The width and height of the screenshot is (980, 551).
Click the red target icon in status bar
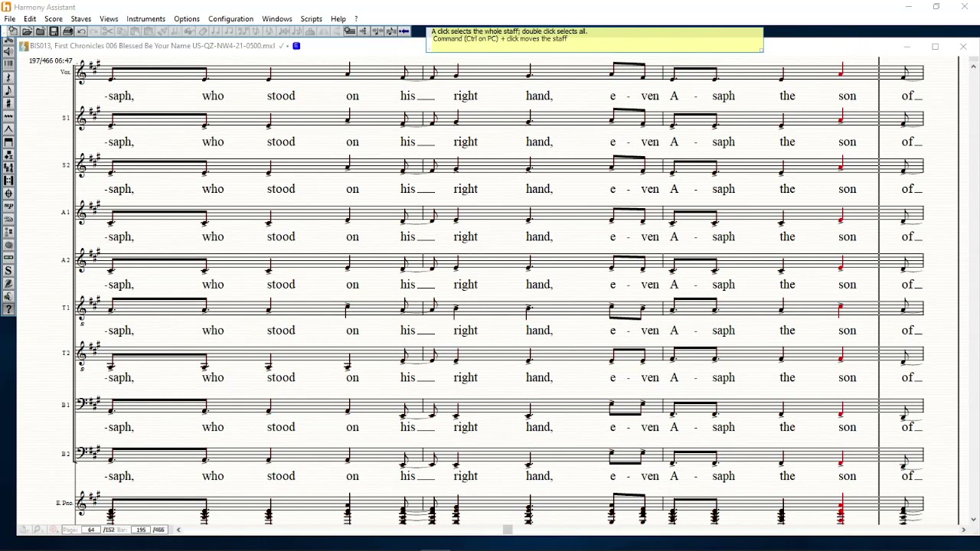[x=54, y=530]
